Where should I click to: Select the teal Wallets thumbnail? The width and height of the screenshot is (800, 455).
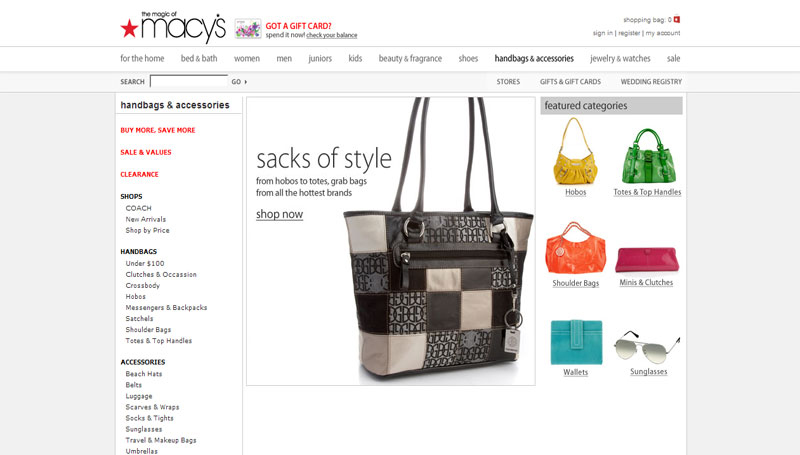pos(576,342)
